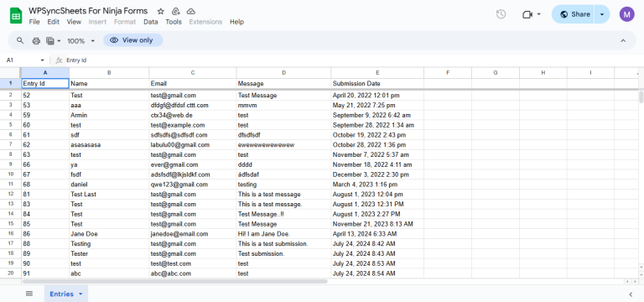The width and height of the screenshot is (644, 302).
Task: Select cell Test submission.
Action: click(x=283, y=253)
